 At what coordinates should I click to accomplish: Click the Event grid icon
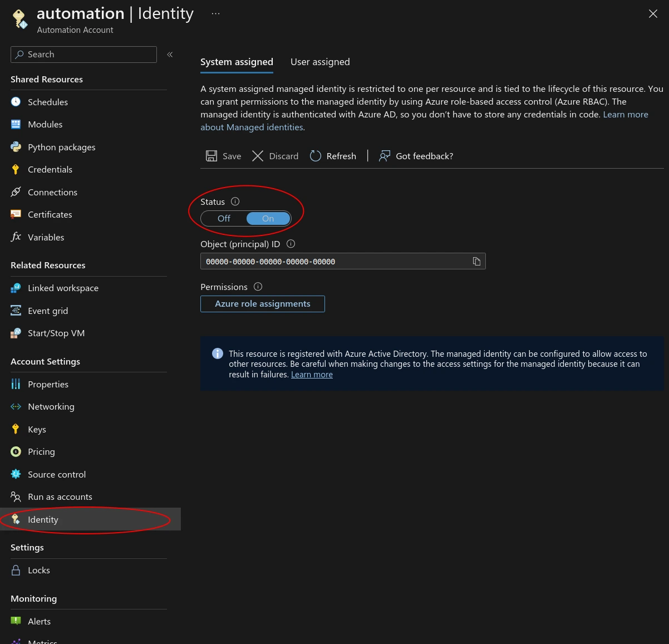pyautogui.click(x=16, y=311)
